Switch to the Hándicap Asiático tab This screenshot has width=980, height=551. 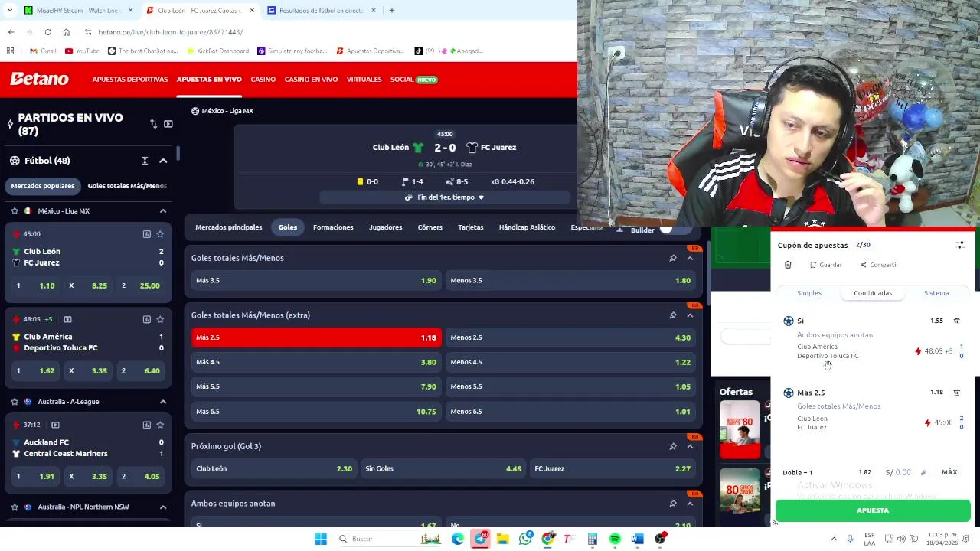click(x=527, y=227)
